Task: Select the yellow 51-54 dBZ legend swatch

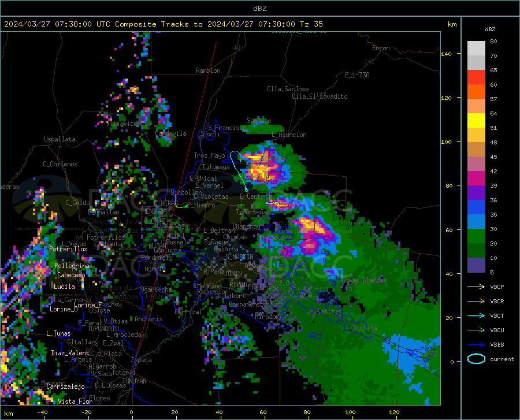Action: point(476,121)
